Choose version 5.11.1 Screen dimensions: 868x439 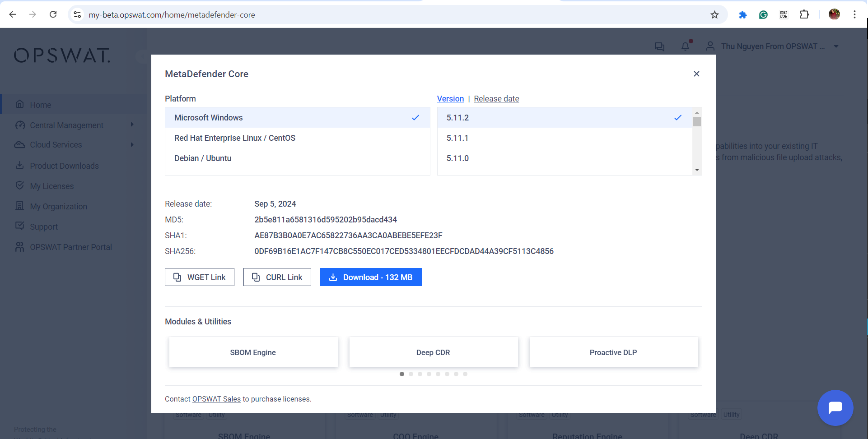coord(565,138)
